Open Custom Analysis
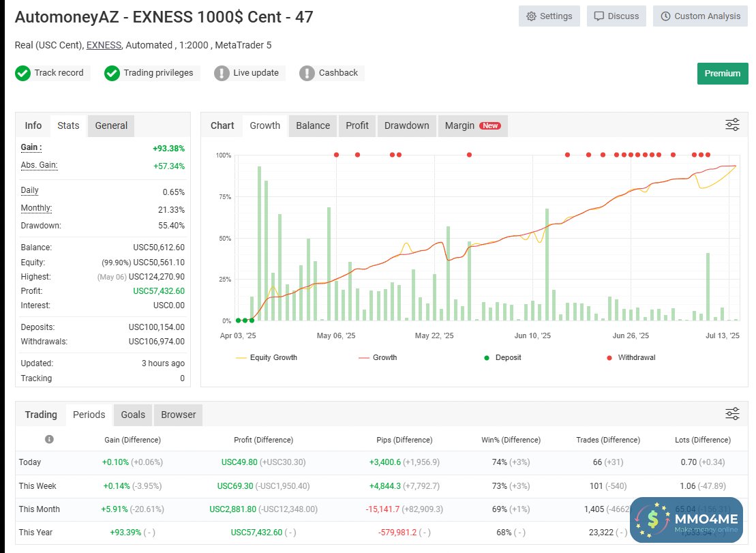Viewport: 756px width, 553px height. 700,16
